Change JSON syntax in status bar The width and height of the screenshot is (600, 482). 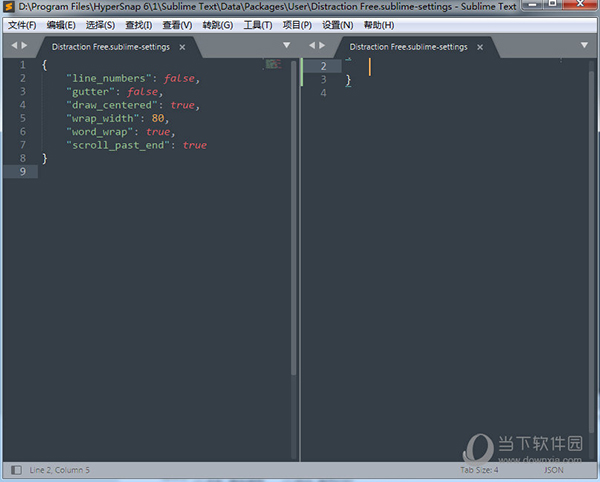coord(553,470)
